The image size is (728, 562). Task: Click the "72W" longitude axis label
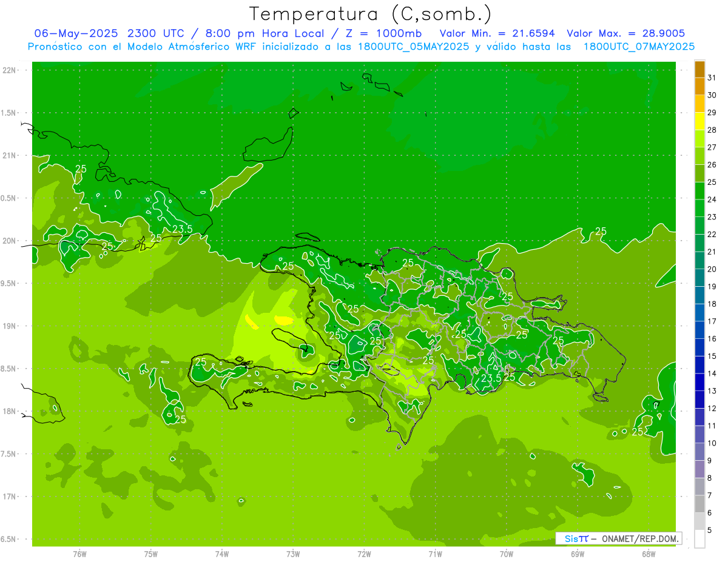coord(364,554)
